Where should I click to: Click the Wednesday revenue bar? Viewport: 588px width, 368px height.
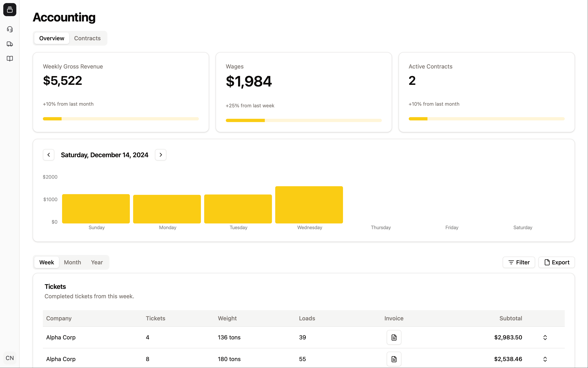coord(309,205)
